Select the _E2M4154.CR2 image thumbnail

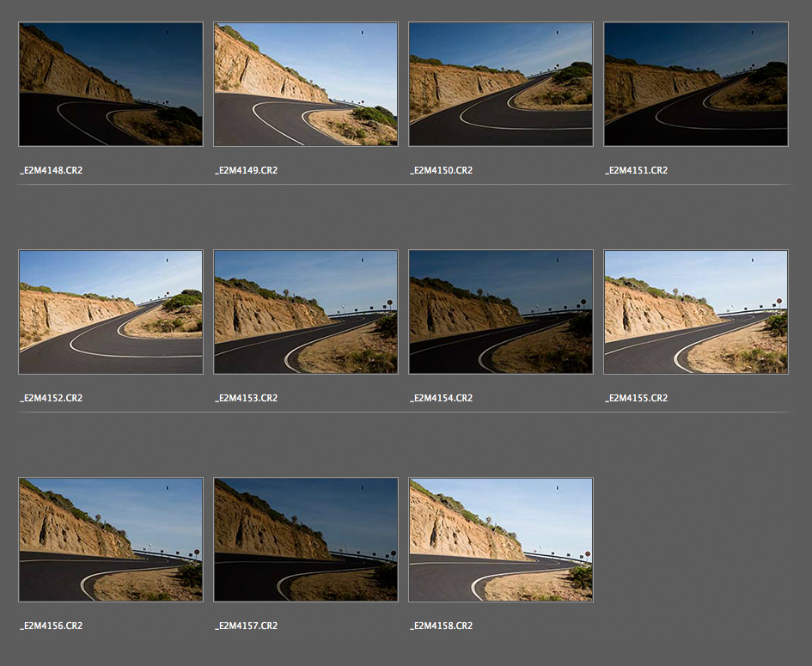pos(501,312)
